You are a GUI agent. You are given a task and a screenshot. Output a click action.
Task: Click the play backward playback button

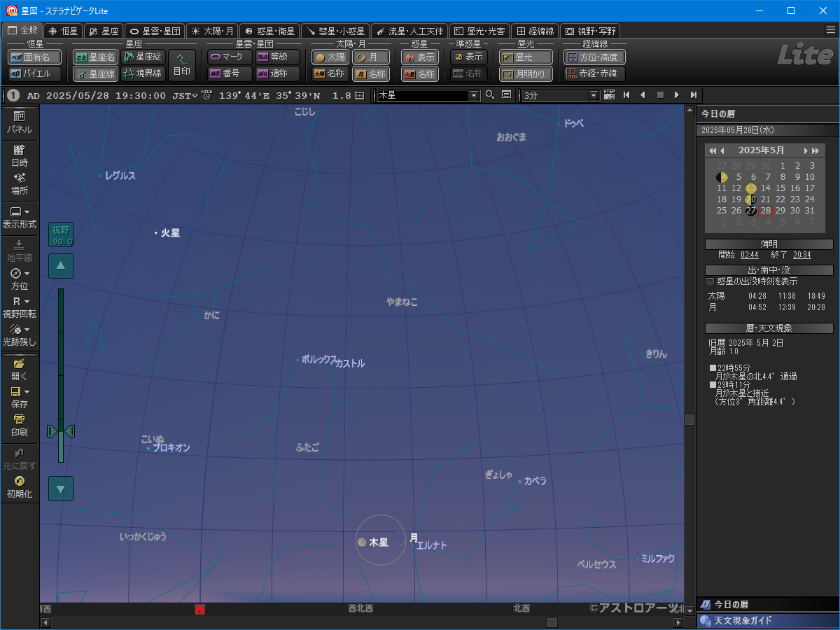coord(643,95)
